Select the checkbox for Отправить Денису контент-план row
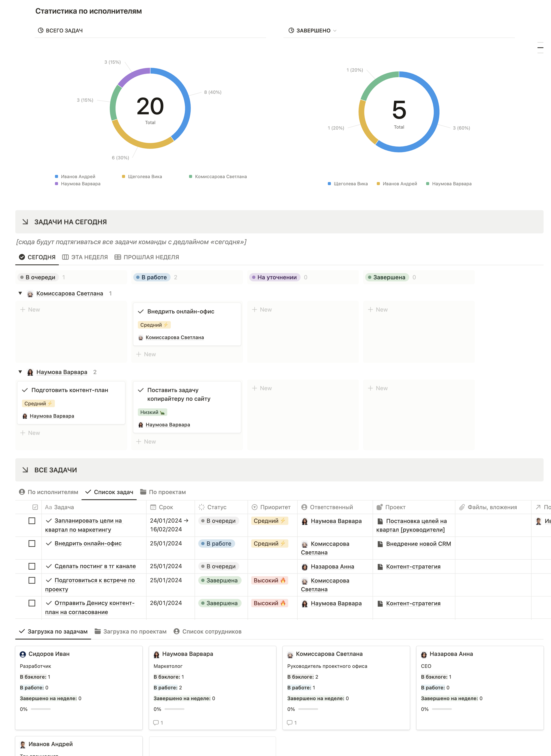 [32, 603]
